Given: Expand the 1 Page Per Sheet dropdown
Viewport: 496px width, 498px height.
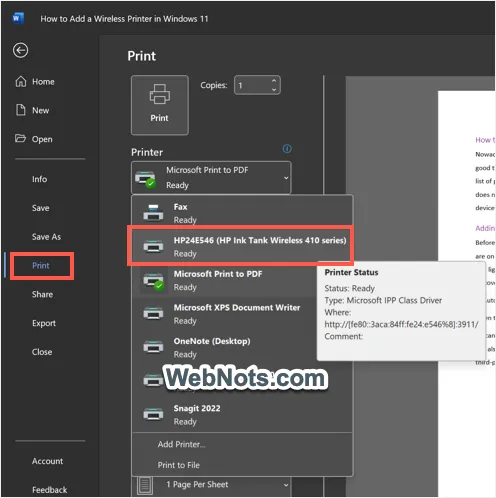Looking at the screenshot, I should tap(211, 485).
